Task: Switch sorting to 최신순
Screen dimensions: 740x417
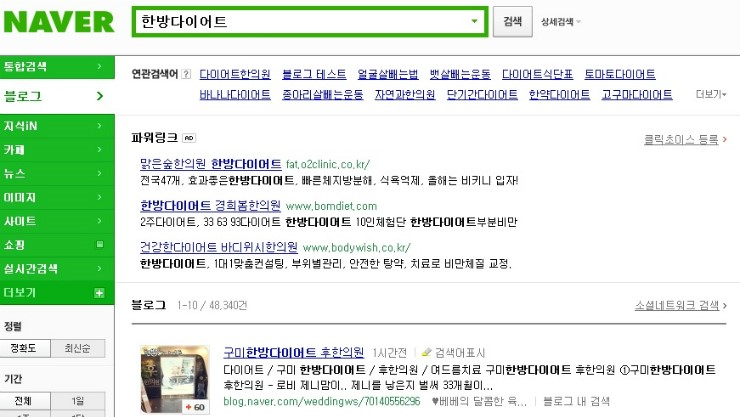Action: coord(78,349)
